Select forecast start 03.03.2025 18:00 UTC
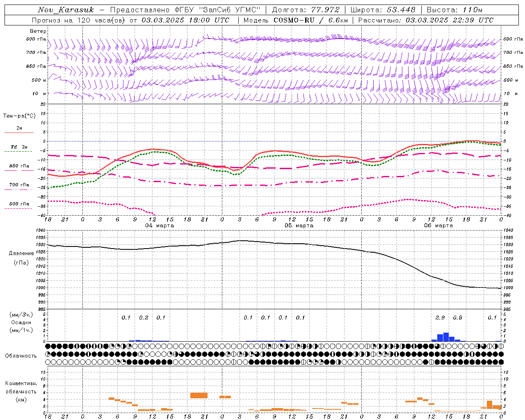Viewport: 525px width, 420px height. (x=185, y=20)
